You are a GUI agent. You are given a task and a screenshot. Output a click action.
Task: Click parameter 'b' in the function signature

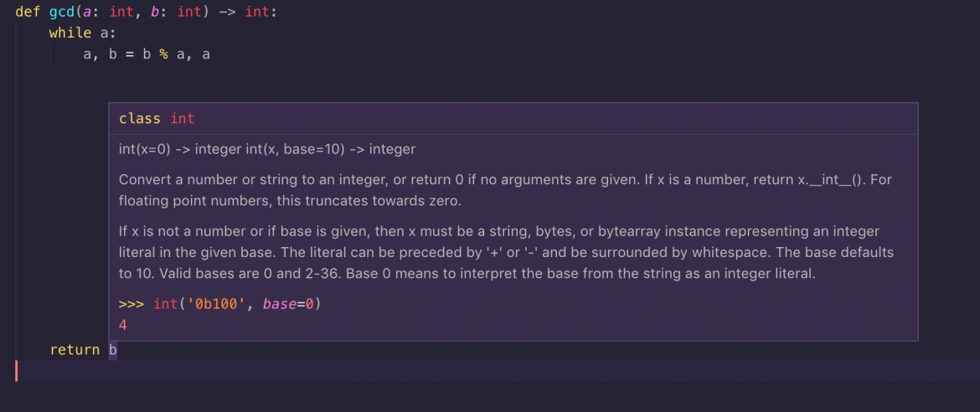coord(156,12)
